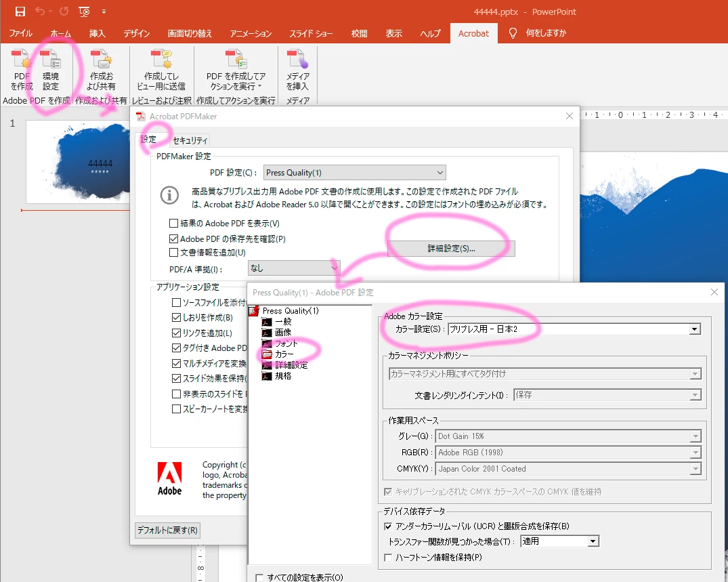Select the 設定 tab in PDFMaker dialog
This screenshot has height=582, width=728.
[148, 140]
